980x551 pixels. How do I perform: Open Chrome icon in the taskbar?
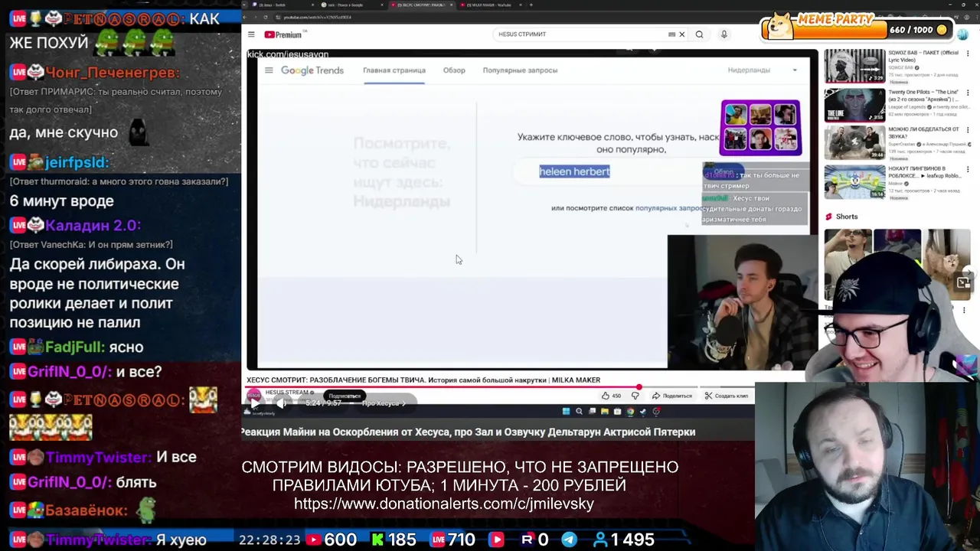click(630, 412)
